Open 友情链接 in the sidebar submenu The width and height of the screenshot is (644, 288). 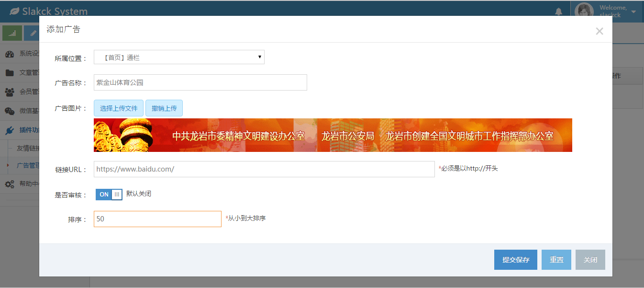(28, 148)
